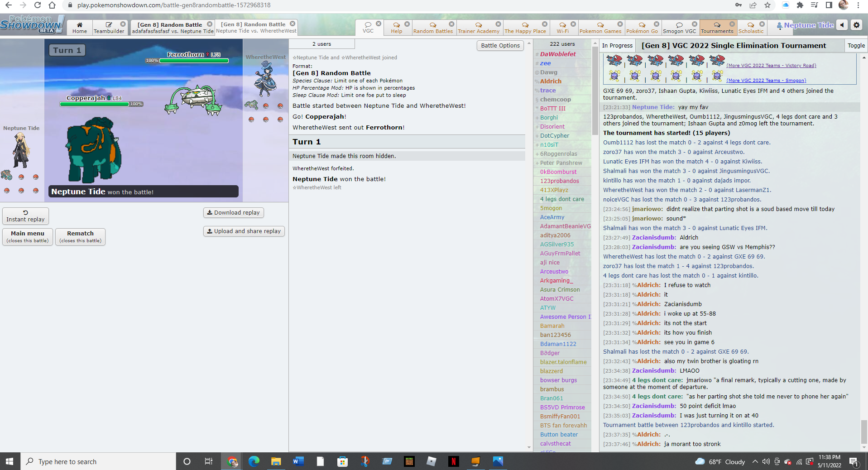Close the Teambuilder tab
The image size is (868, 470).
pyautogui.click(x=123, y=24)
